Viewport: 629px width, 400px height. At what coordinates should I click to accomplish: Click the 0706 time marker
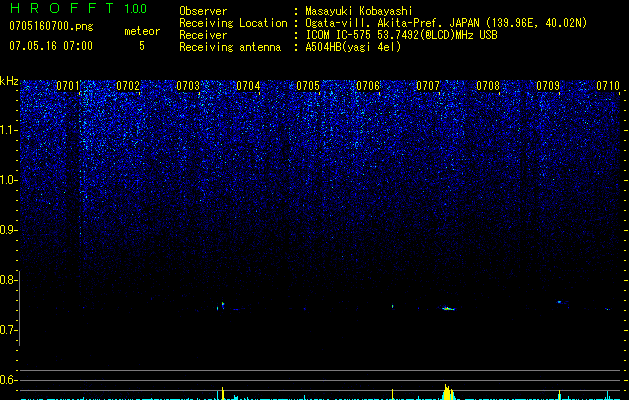(368, 86)
